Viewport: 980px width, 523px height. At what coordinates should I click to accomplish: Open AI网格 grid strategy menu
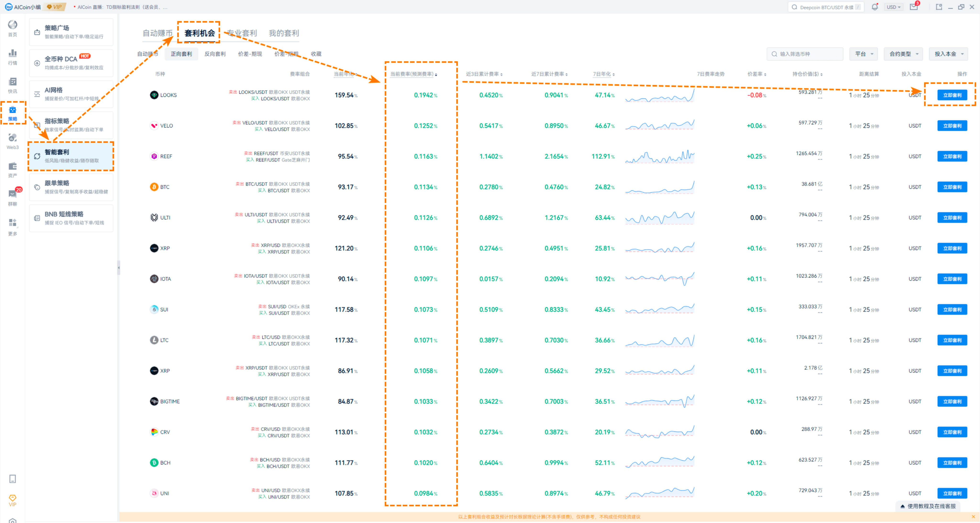coord(71,94)
